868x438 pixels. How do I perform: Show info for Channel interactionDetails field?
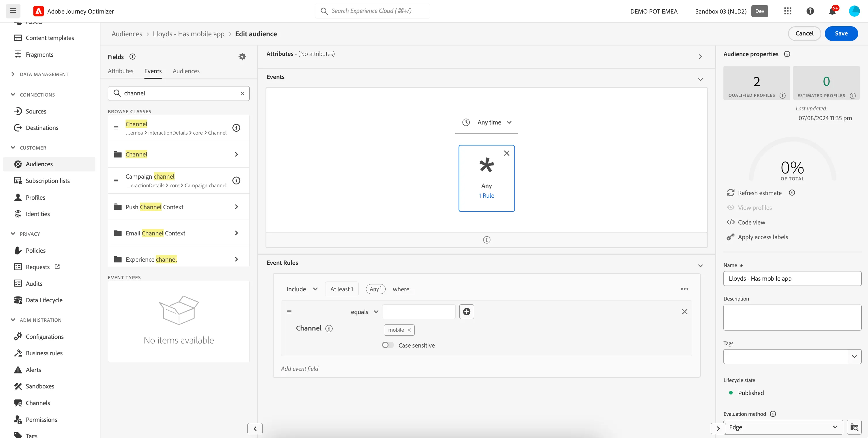click(x=236, y=128)
